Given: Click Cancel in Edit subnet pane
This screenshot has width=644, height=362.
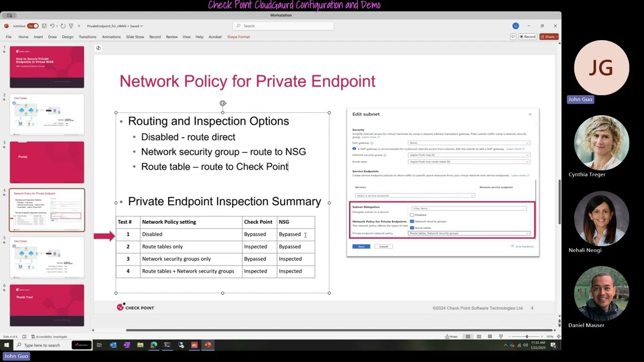Looking at the screenshot, I should click(383, 246).
